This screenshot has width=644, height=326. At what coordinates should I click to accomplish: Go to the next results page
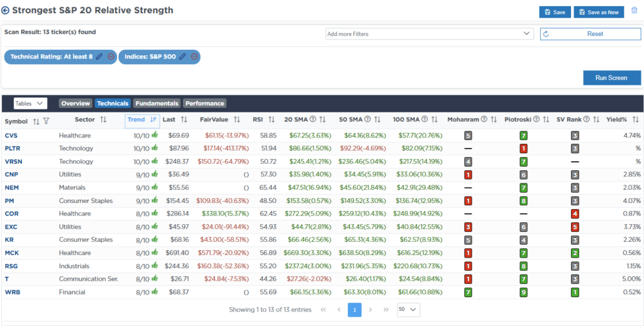(370, 310)
